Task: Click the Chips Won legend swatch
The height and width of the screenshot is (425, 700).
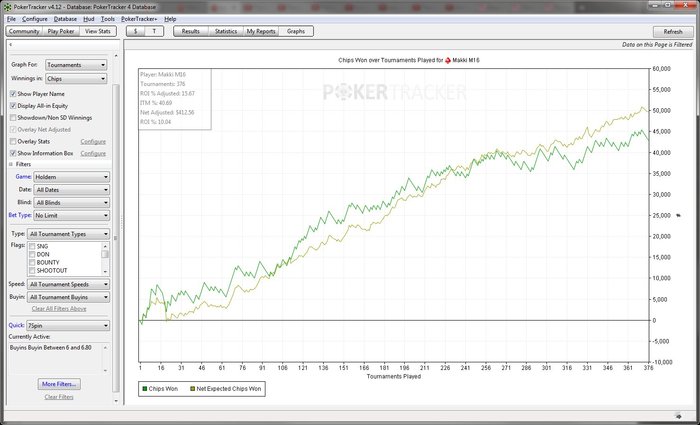Action: pyautogui.click(x=145, y=389)
